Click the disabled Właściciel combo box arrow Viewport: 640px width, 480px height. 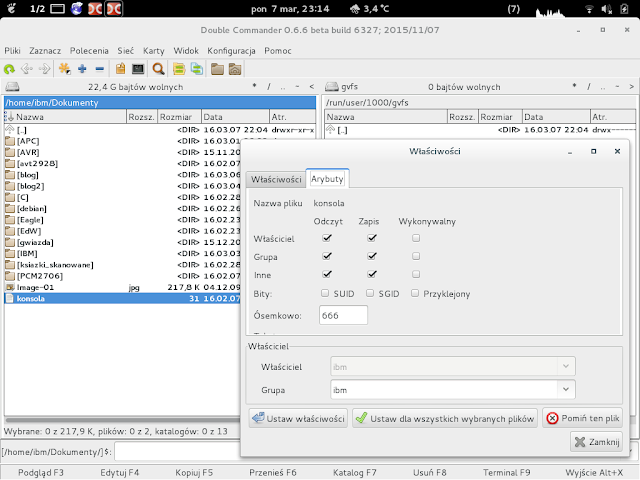[x=566, y=366]
